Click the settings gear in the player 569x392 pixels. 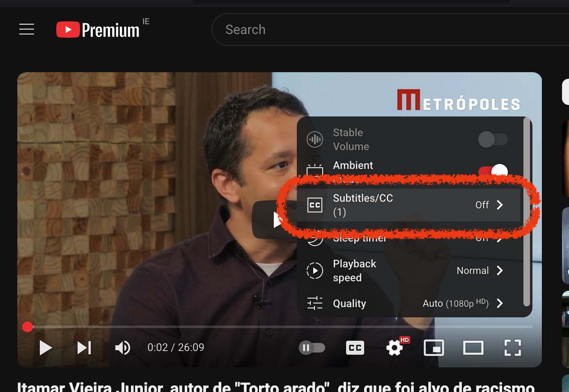tap(394, 347)
